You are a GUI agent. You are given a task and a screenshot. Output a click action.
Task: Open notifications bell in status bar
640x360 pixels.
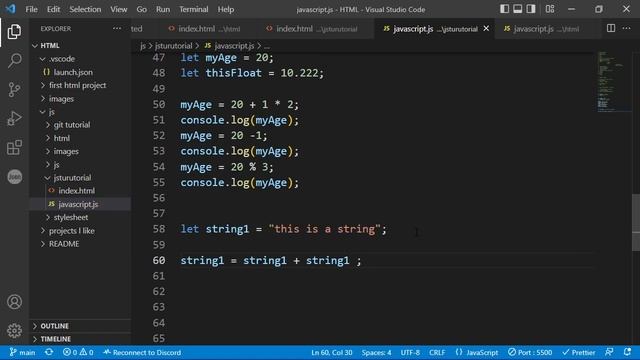pos(627,352)
